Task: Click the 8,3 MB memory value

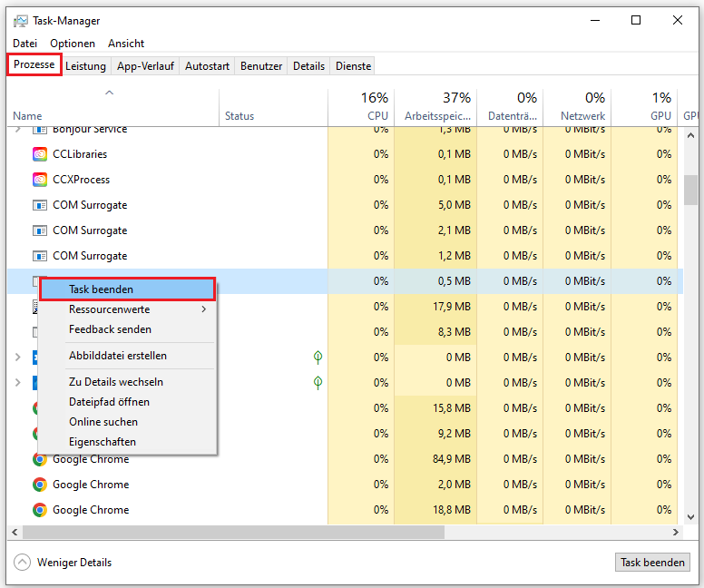Action: (455, 332)
